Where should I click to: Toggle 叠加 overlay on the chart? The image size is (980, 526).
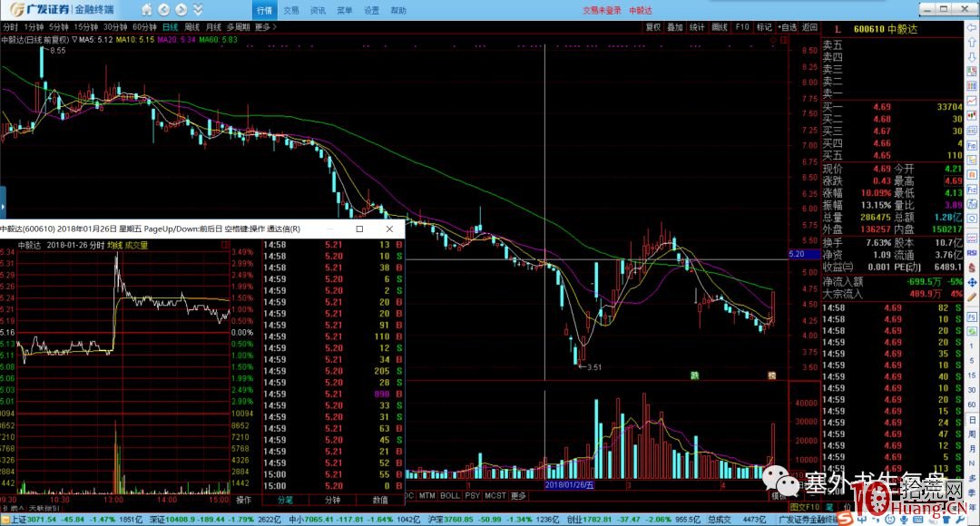click(x=675, y=27)
